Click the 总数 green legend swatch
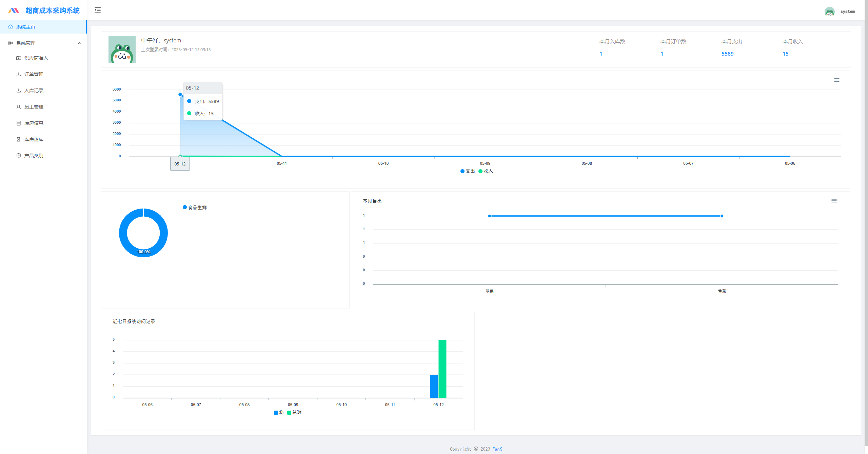The height and width of the screenshot is (454, 868). [x=289, y=412]
